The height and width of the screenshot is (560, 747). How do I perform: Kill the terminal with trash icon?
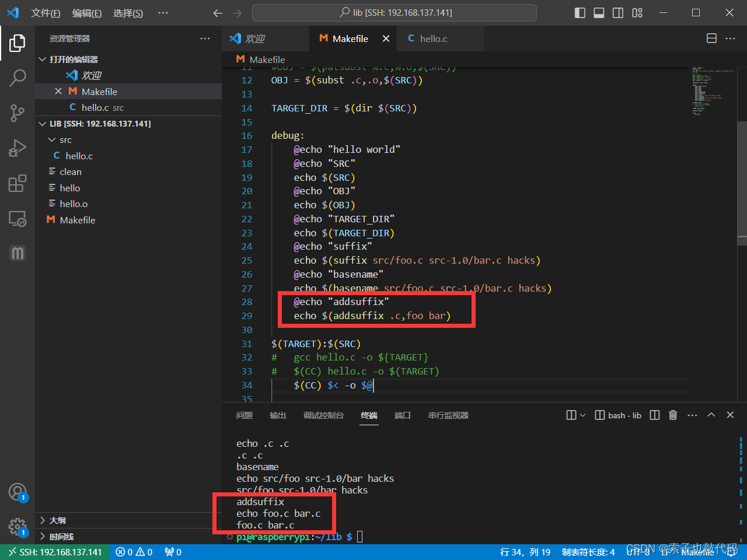[673, 415]
